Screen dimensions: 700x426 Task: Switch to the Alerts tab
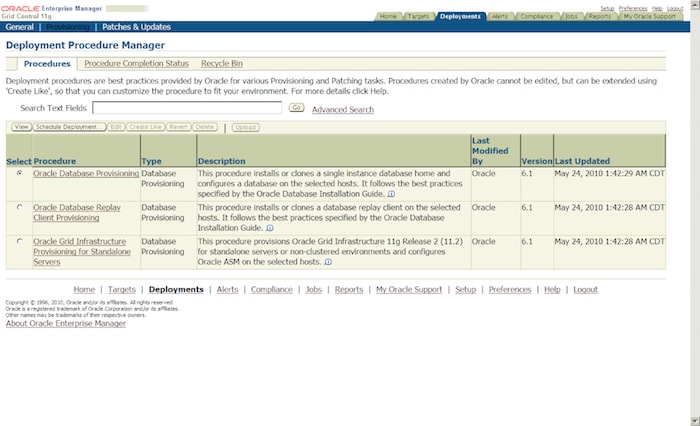pyautogui.click(x=500, y=17)
